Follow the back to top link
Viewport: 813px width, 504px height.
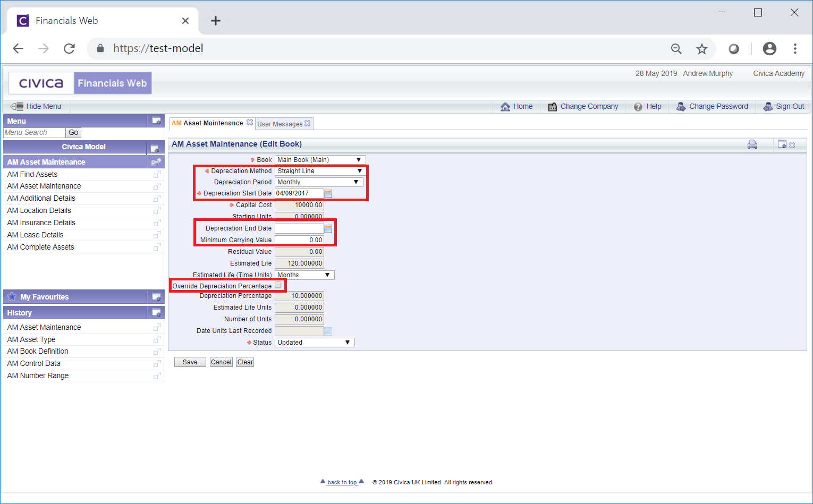click(x=342, y=482)
